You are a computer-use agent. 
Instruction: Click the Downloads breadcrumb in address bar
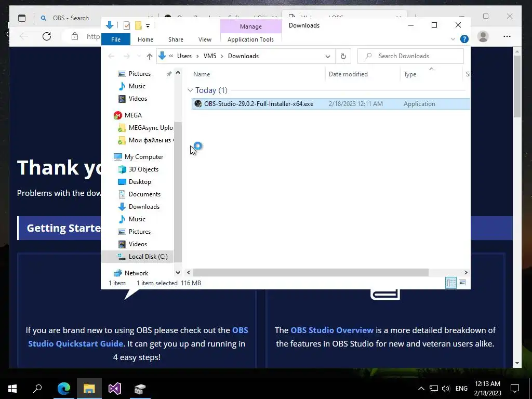(x=243, y=56)
